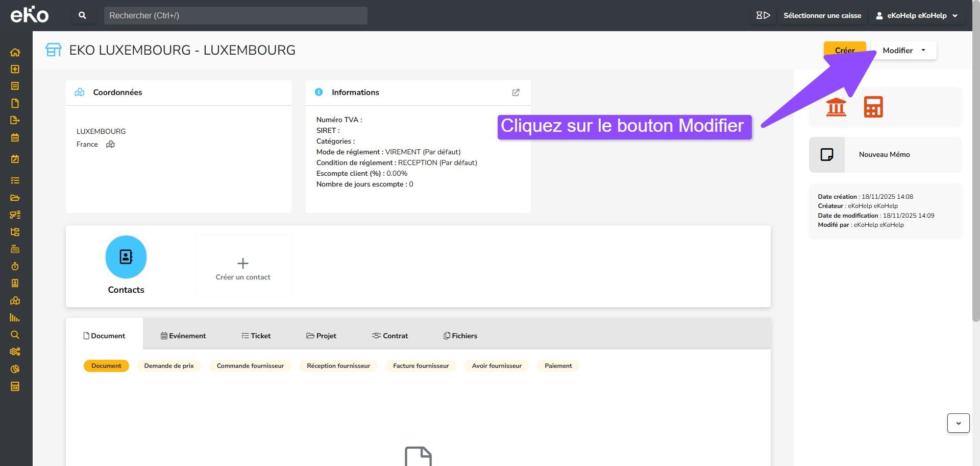Open the sidebar magnifier search icon

pyautogui.click(x=15, y=335)
